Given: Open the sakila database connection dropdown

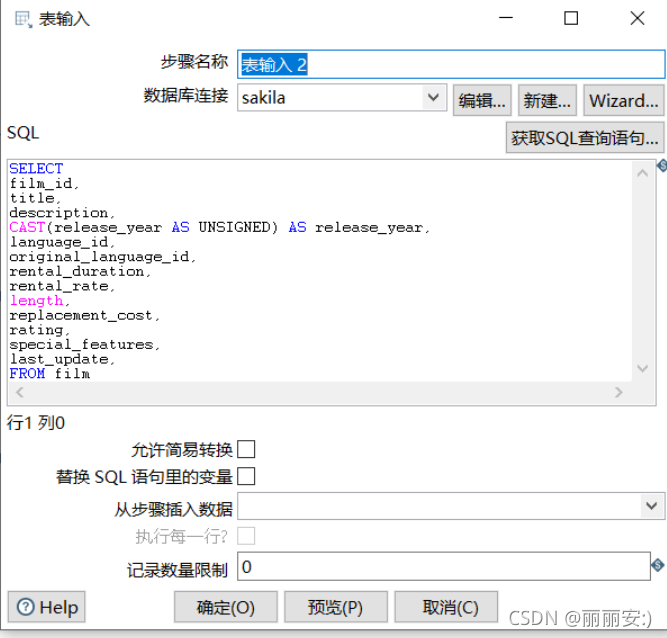Looking at the screenshot, I should (x=433, y=97).
